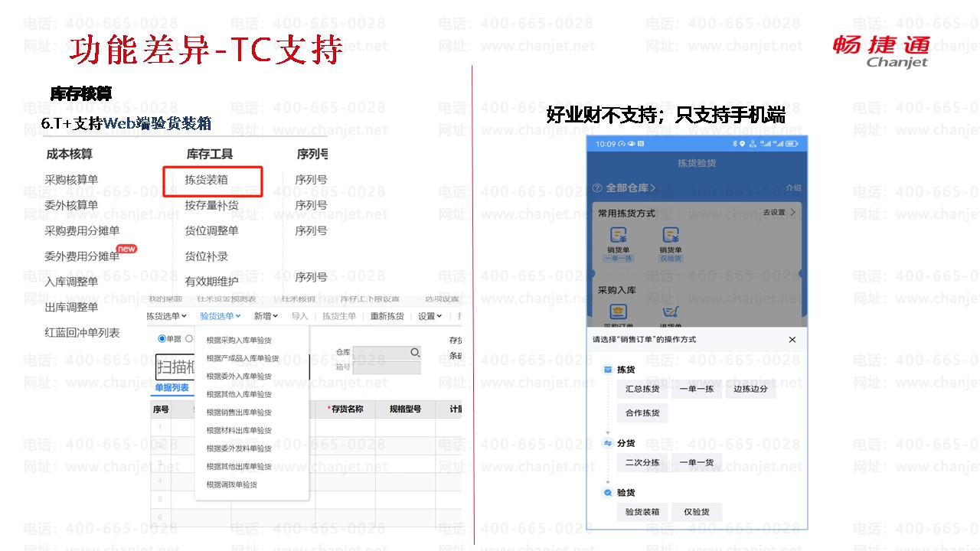
Task: Choose 根据委外入库单验货 from the menu
Action: click(239, 377)
